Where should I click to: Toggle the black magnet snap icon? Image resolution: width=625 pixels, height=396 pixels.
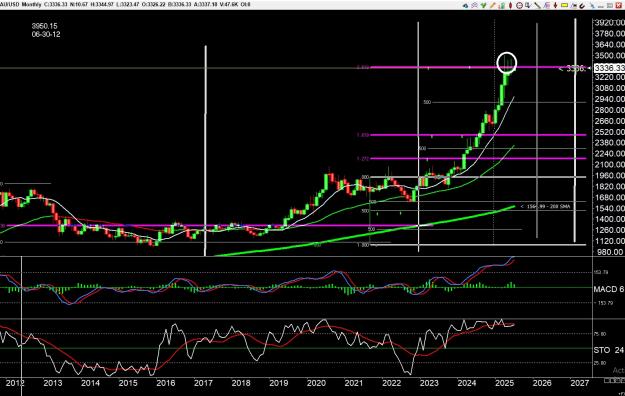tap(582, 6)
